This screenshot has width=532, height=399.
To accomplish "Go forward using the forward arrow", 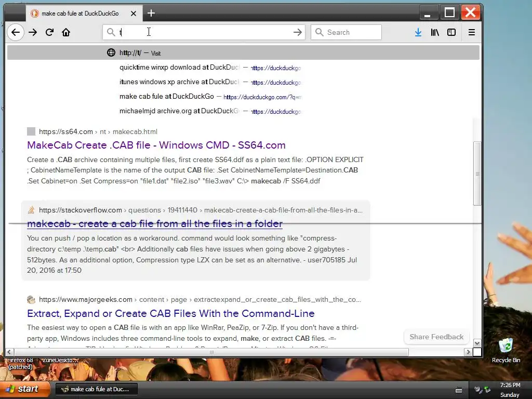I will point(33,32).
